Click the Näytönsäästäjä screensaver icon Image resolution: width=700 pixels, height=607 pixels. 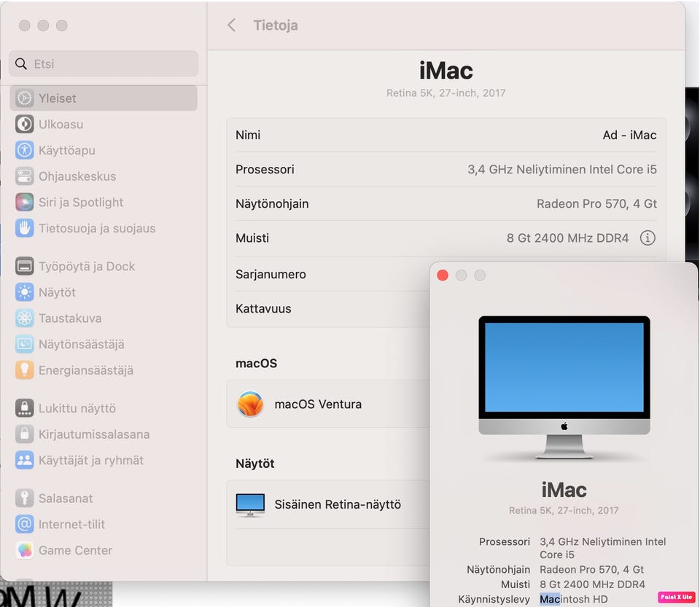click(25, 345)
